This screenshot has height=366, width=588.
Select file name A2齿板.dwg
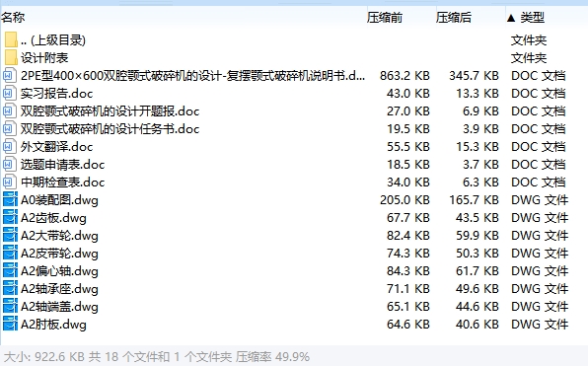(x=53, y=217)
